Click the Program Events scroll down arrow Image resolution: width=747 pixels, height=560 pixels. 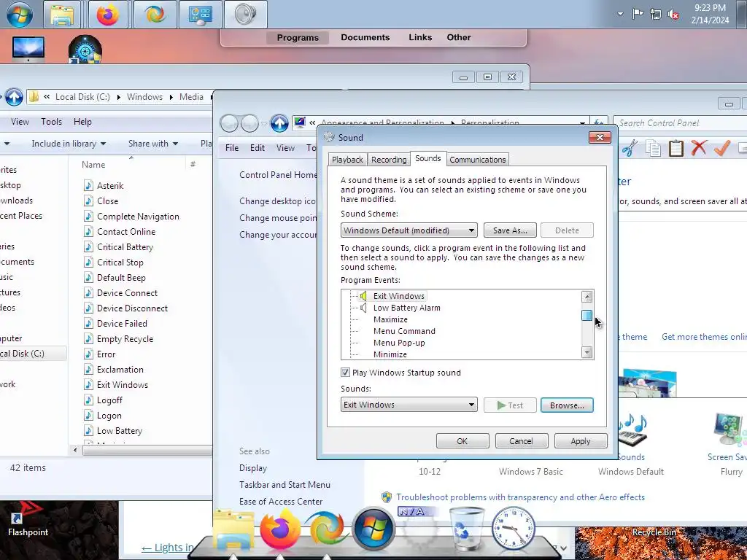[x=587, y=352]
